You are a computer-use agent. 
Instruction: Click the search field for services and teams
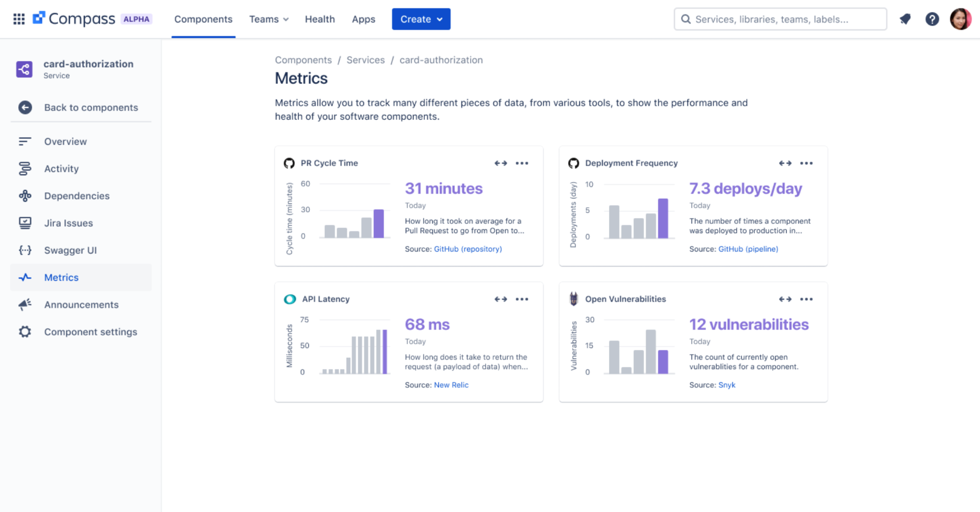[780, 19]
